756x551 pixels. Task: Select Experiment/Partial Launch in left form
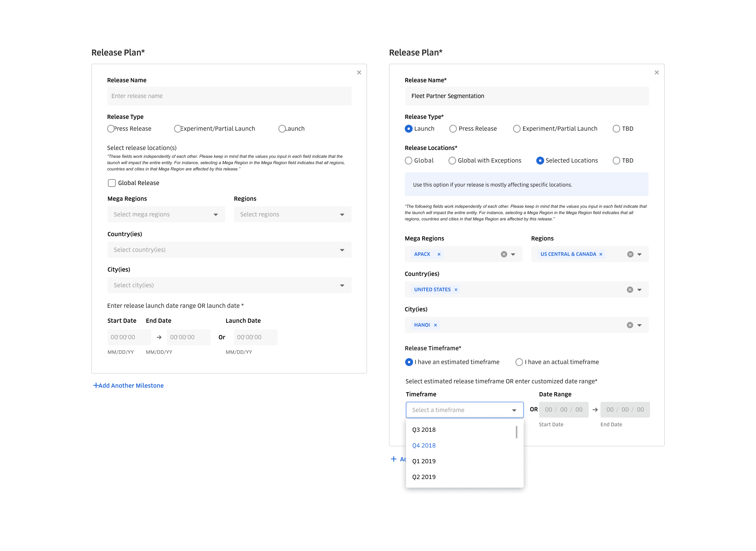pos(178,129)
